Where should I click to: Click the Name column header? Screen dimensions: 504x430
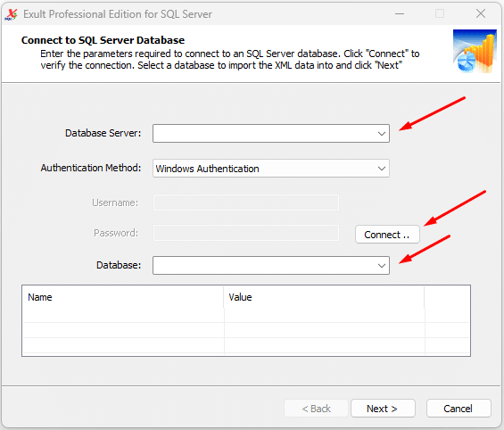coord(123,297)
